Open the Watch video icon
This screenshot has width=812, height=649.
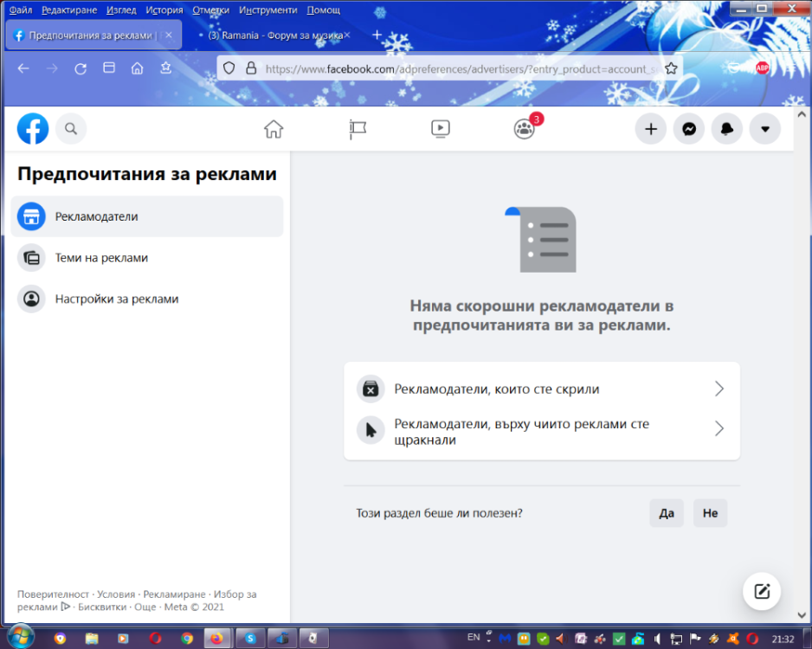(440, 129)
